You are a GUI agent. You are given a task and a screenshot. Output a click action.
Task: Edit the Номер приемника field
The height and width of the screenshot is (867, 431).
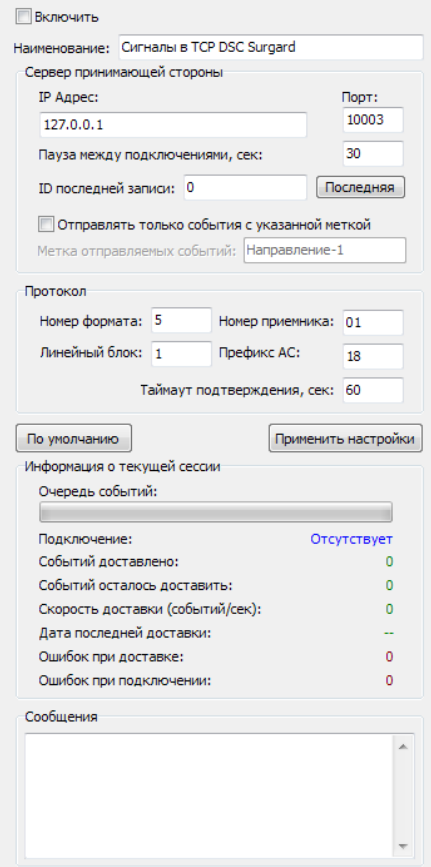(373, 322)
